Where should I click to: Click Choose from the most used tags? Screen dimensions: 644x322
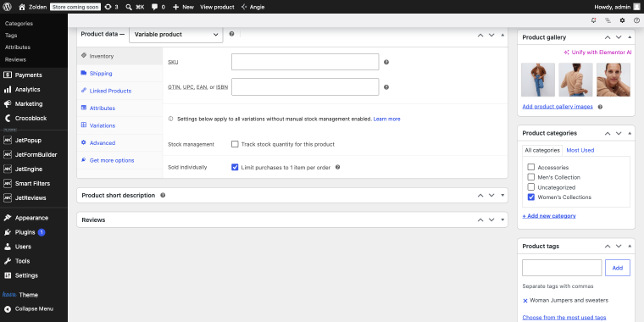[x=563, y=318]
